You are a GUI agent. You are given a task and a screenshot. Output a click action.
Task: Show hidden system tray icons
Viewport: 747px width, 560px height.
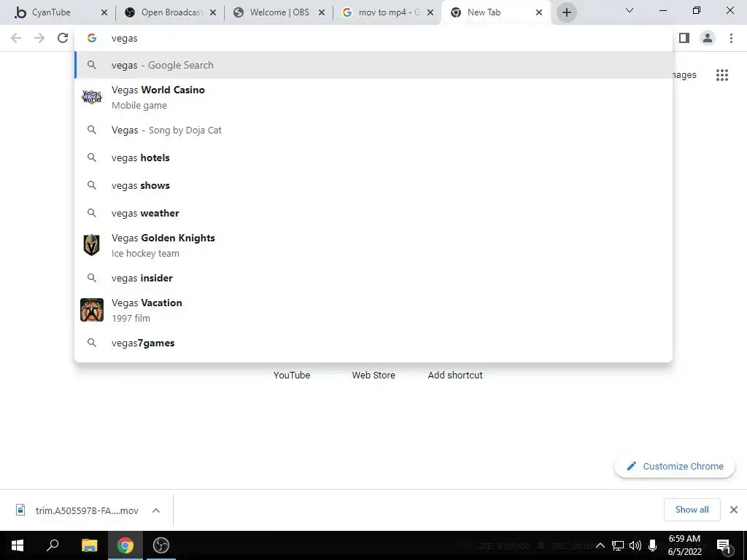coord(600,545)
